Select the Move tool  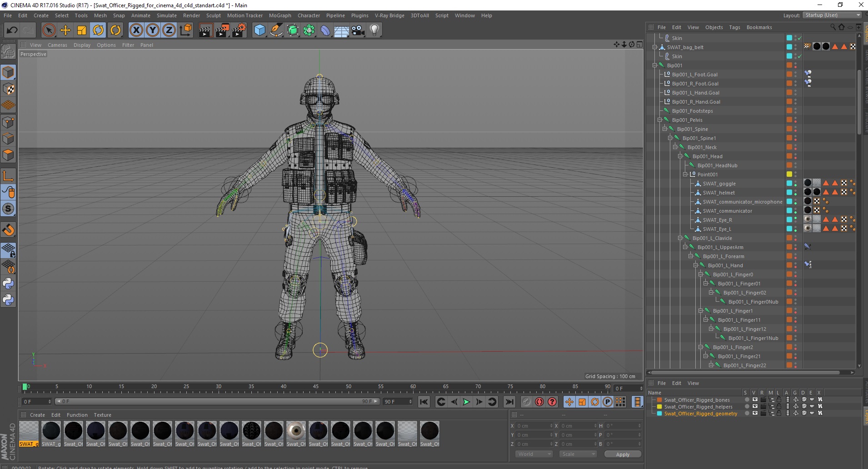[65, 30]
